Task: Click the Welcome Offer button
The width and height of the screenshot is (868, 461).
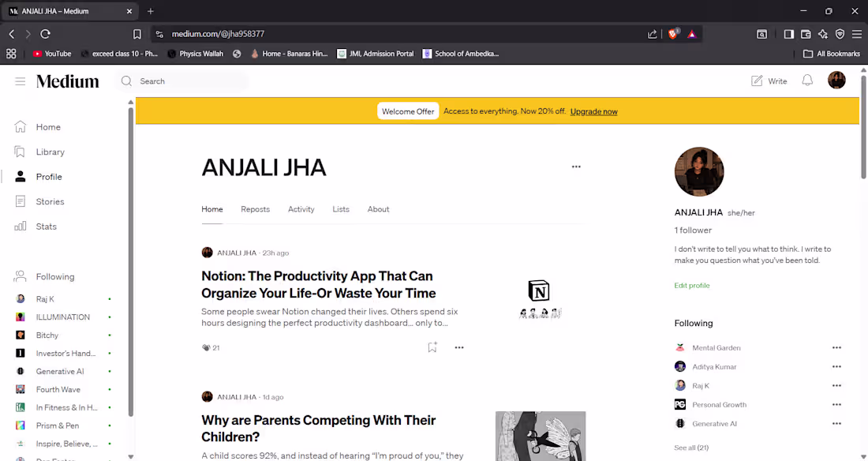Action: click(408, 111)
